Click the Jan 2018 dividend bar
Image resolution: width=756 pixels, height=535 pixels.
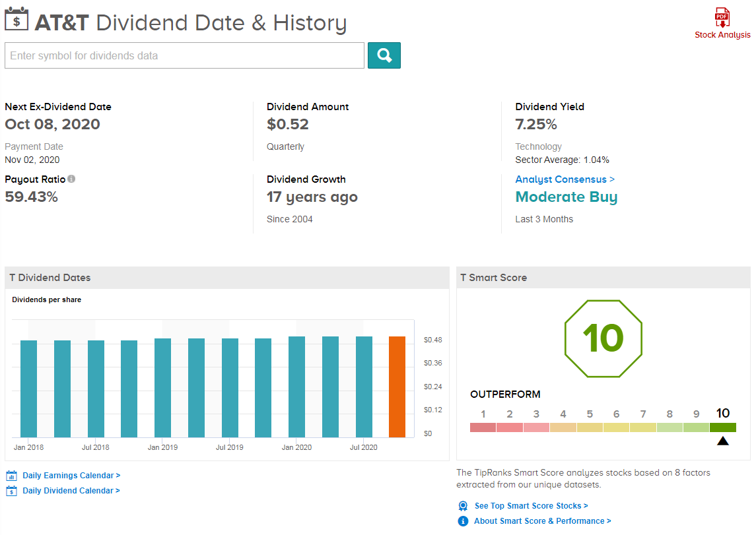point(28,389)
